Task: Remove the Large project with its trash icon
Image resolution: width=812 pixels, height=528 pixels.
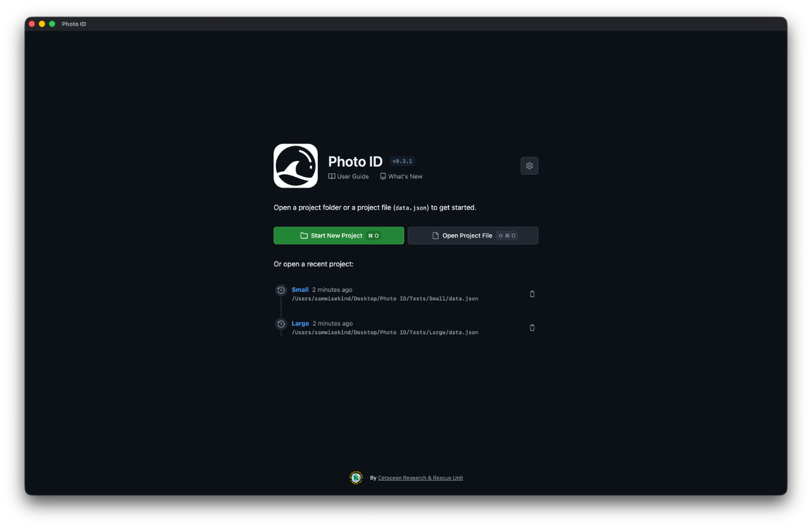Action: tap(532, 327)
